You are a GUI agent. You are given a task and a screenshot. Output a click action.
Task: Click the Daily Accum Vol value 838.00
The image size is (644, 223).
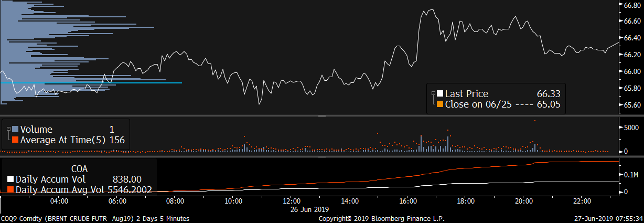(127, 179)
